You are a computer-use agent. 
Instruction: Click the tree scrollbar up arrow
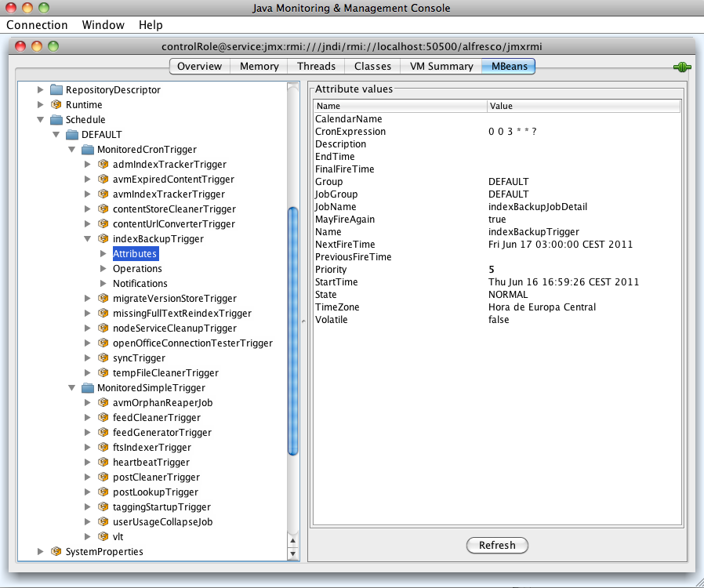tap(292, 540)
